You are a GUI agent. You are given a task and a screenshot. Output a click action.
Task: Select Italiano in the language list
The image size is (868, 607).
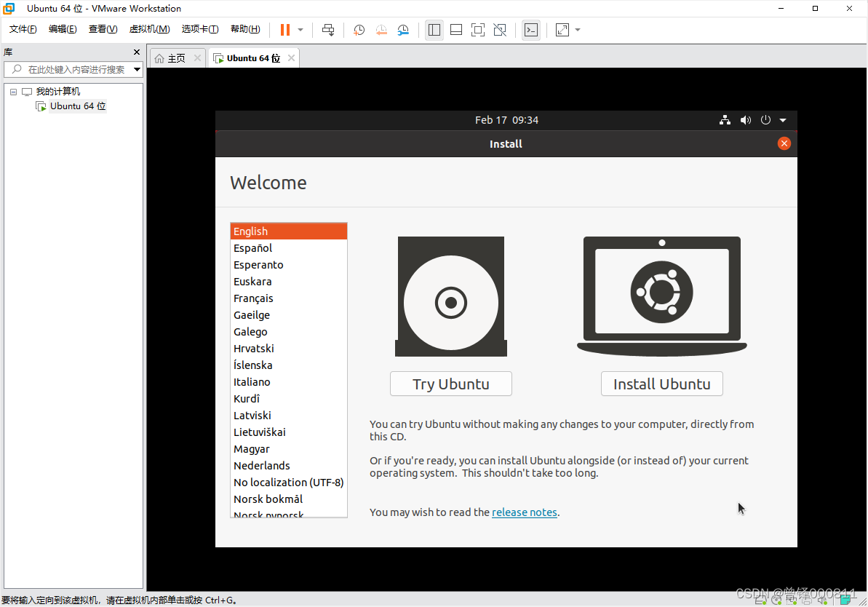[x=288, y=382]
